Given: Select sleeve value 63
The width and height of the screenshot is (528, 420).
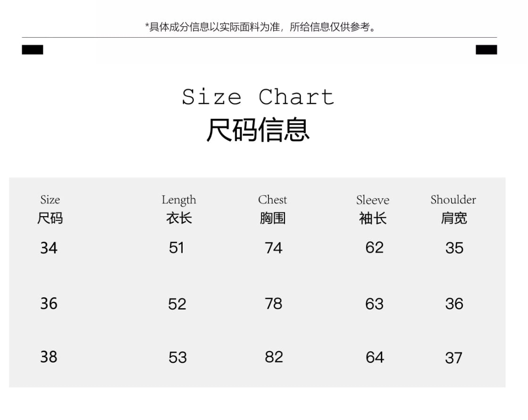Looking at the screenshot, I should click(374, 304).
